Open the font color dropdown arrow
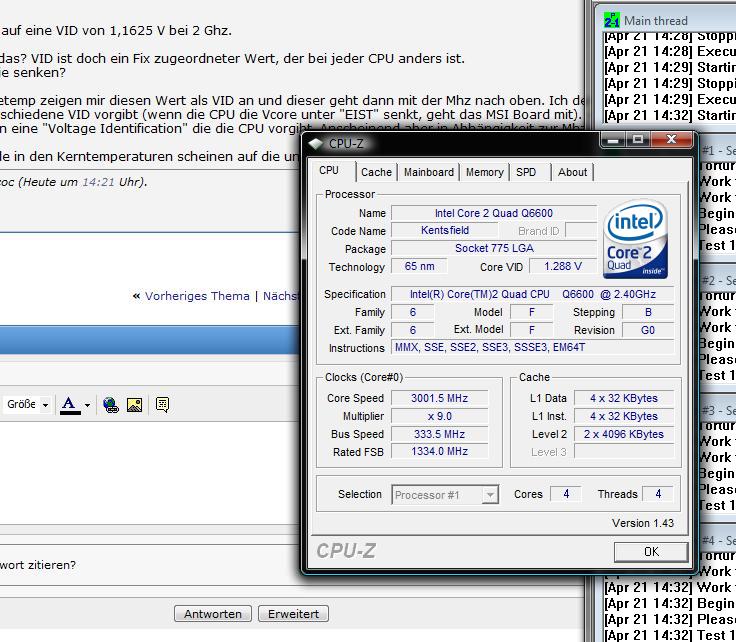Screen dimensions: 736x642 [87, 405]
